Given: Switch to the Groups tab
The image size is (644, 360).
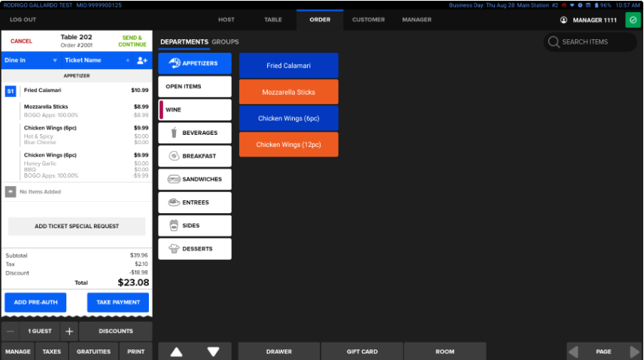Looking at the screenshot, I should click(225, 42).
